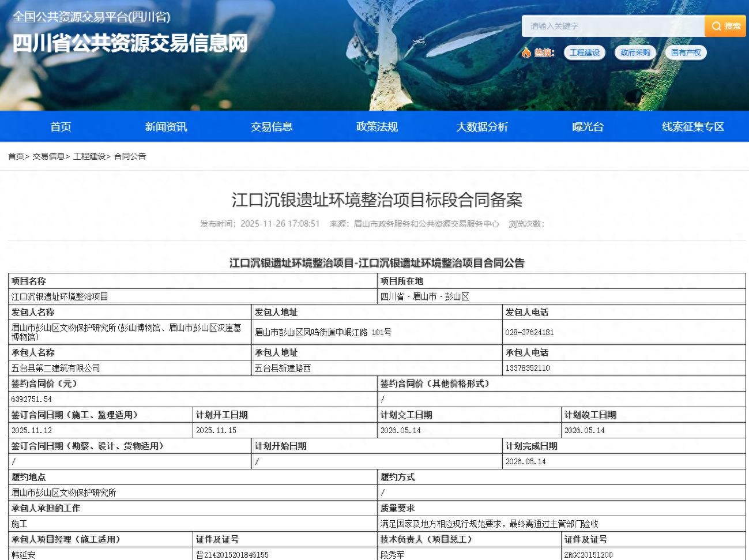Screen dimensions: 749x560
Task: Click the 四川省公共资源交易信息网 site title
Action: pyautogui.click(x=128, y=43)
